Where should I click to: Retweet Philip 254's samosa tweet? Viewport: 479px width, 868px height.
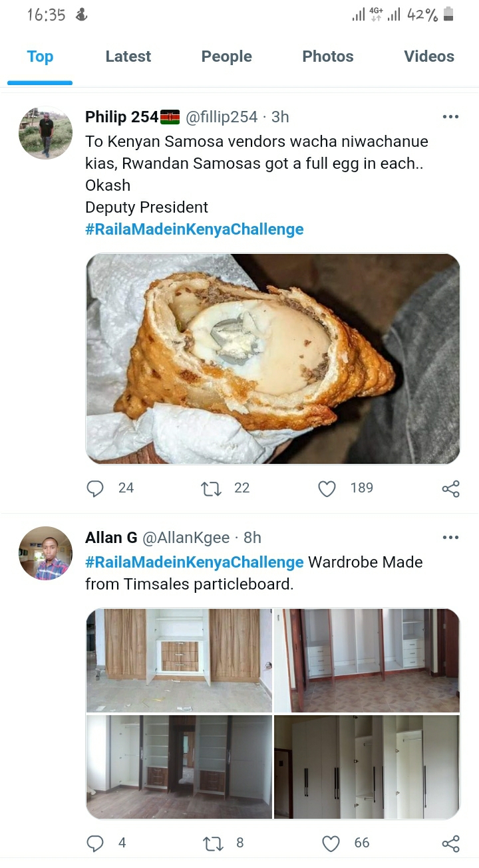[211, 488]
